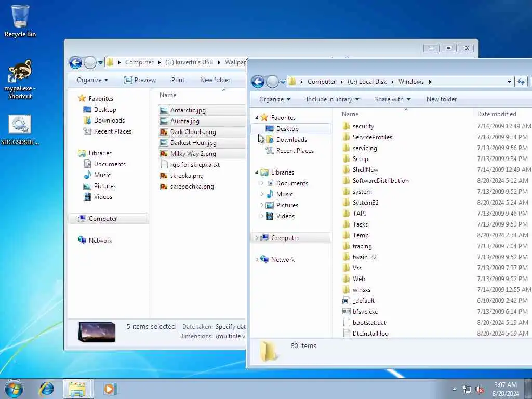Screen dimensions: 532x399
Task: Launch Internet Explorer from the taskbar
Action: click(x=46, y=389)
